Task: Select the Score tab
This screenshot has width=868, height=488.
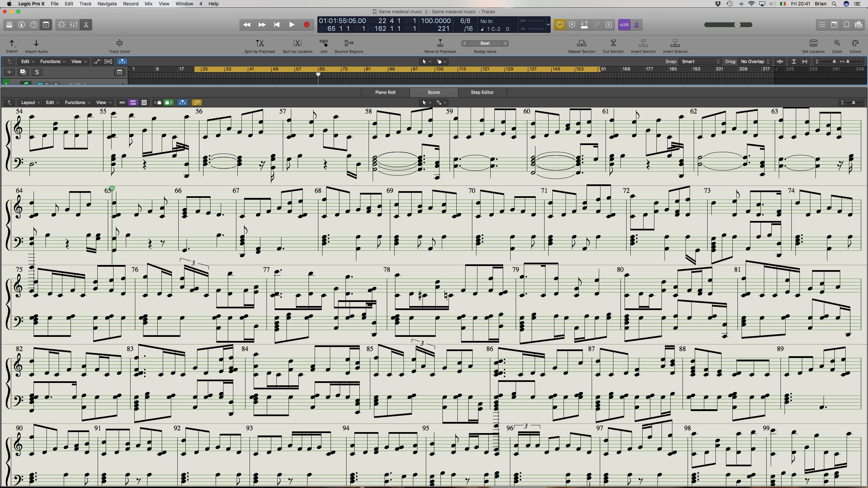Action: click(434, 92)
